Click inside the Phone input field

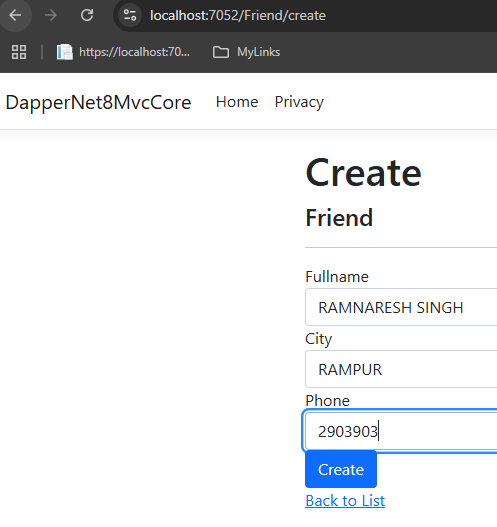[401, 431]
